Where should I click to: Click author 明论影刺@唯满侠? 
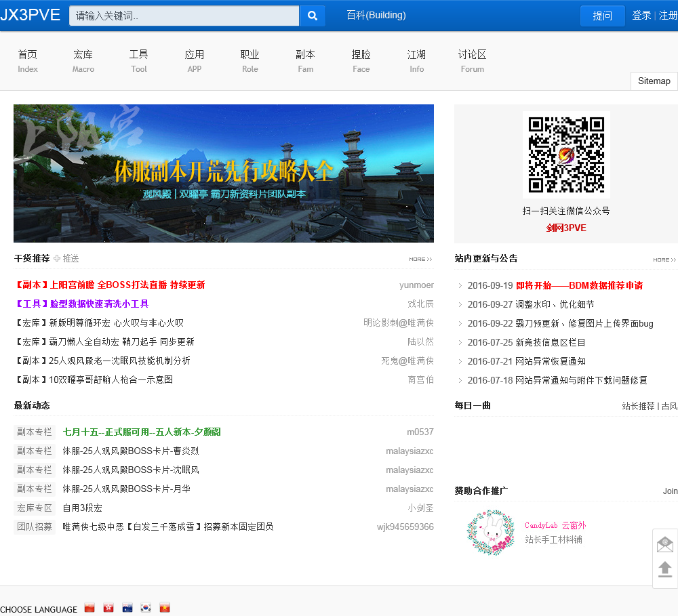(x=398, y=323)
